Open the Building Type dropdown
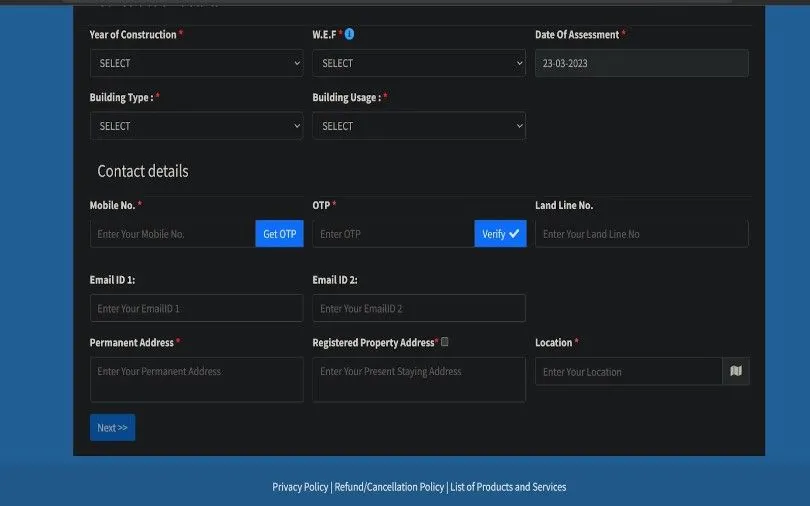 point(196,126)
